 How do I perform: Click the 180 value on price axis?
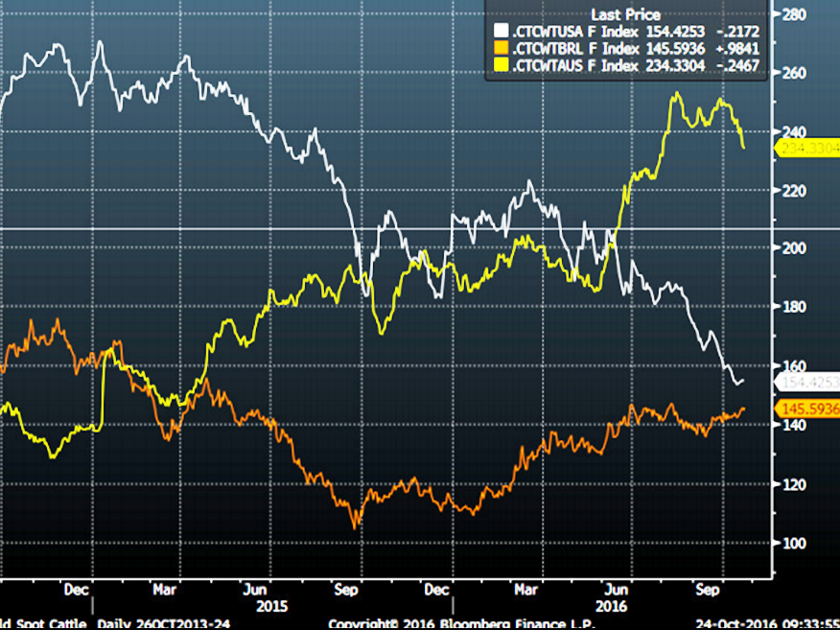tap(794, 307)
